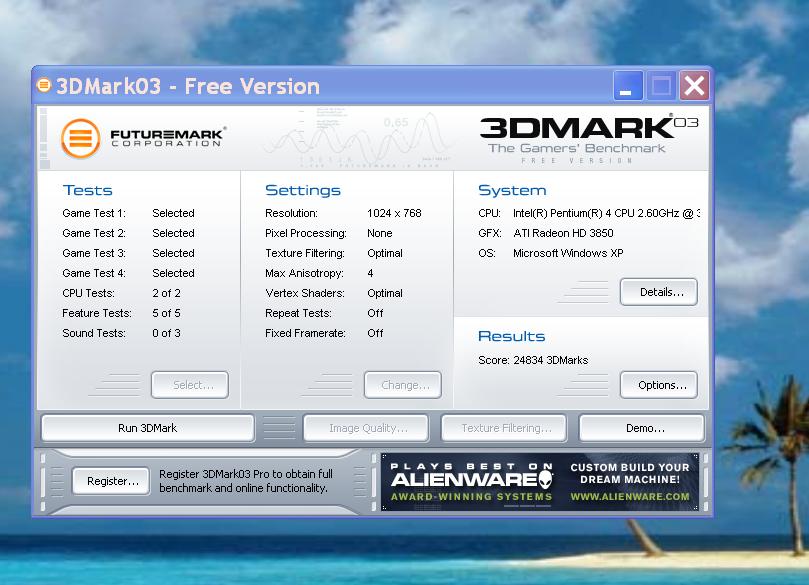Open results Options
Image resolution: width=809 pixels, height=585 pixels.
(659, 385)
